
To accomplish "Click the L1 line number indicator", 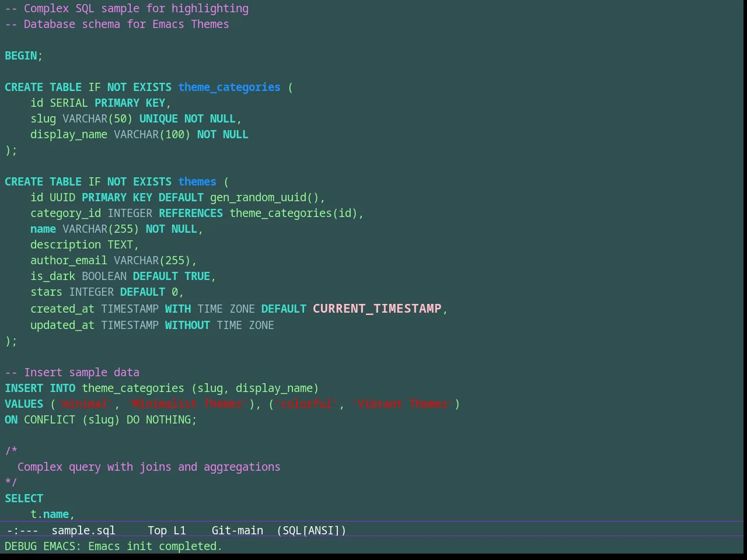I will click(x=180, y=530).
